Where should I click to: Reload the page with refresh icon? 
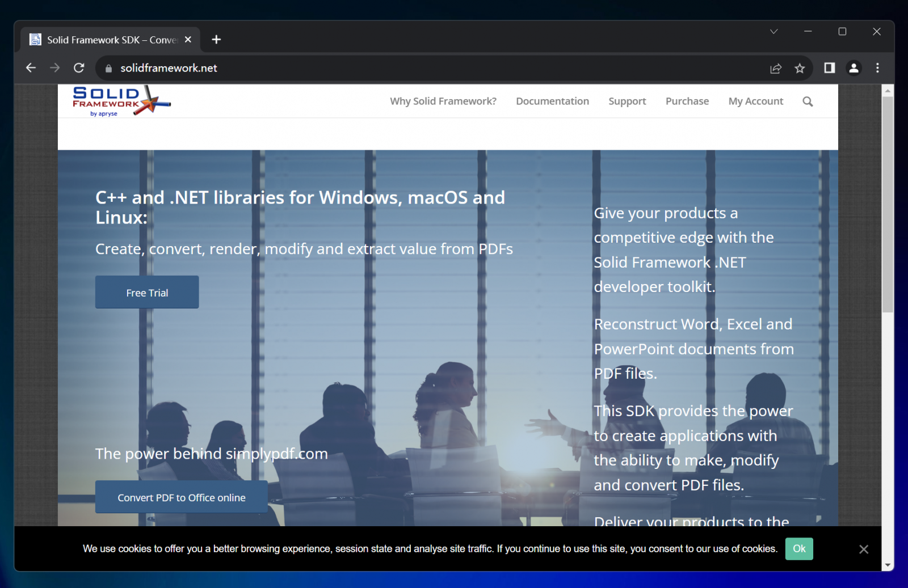coord(79,68)
